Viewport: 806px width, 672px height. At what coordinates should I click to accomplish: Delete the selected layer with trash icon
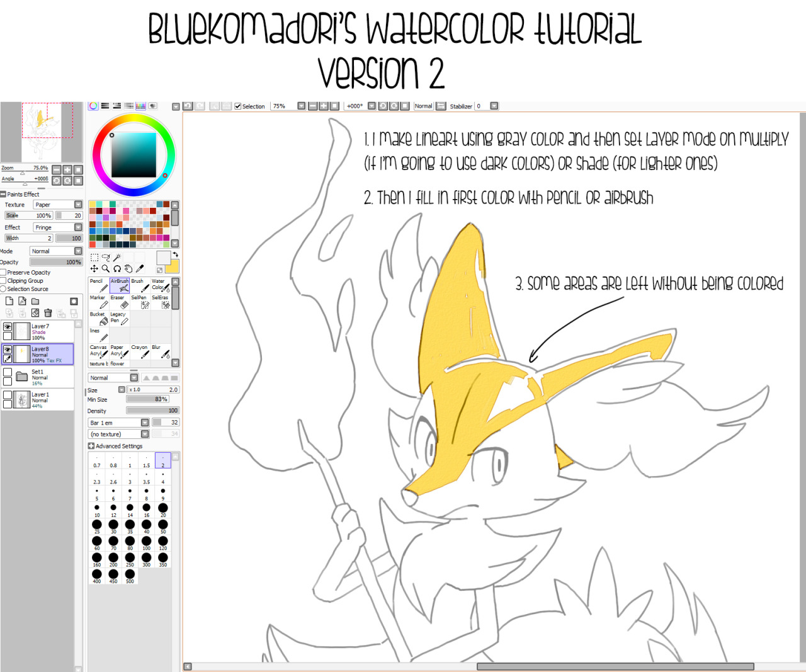tap(48, 313)
